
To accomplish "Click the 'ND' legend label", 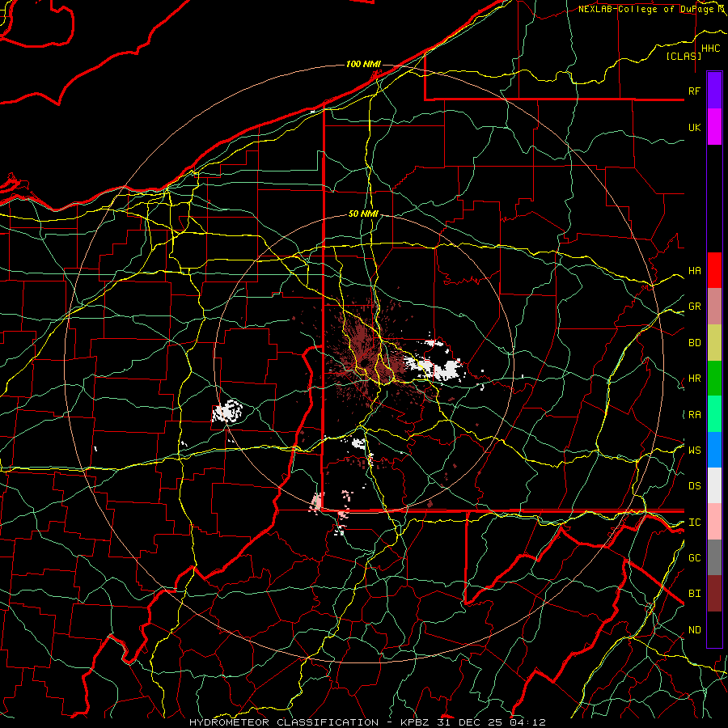I will coord(694,630).
